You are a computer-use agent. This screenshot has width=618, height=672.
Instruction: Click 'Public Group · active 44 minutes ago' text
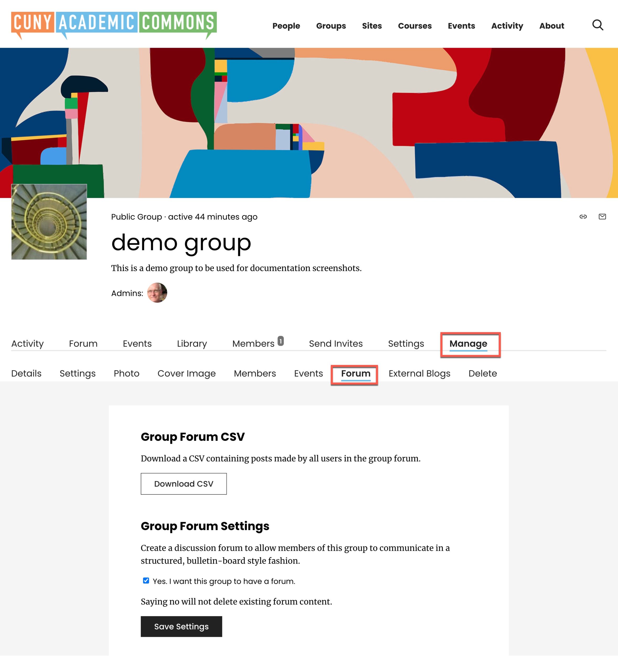click(184, 217)
